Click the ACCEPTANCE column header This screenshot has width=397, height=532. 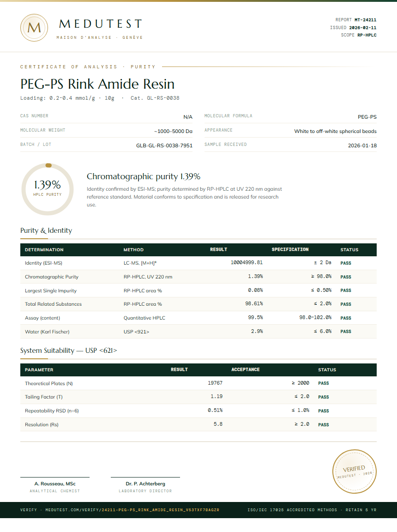(246, 369)
